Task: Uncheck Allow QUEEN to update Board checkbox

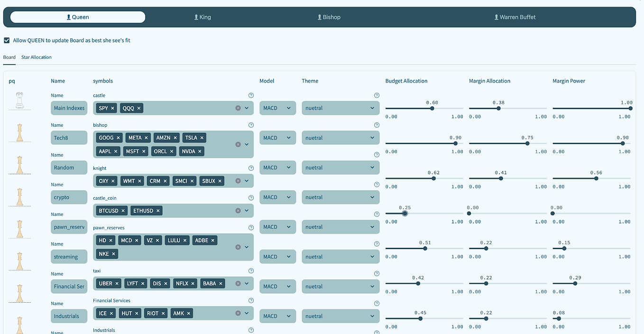Action: pyautogui.click(x=7, y=40)
